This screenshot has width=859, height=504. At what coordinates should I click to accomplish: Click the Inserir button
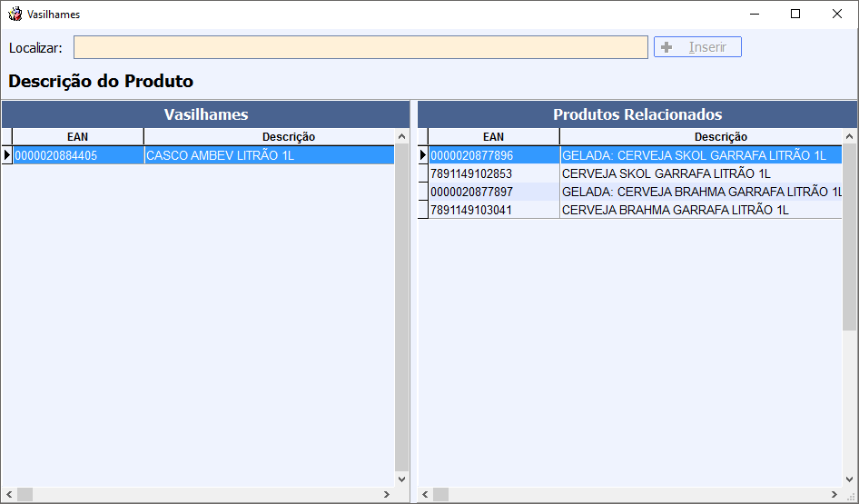click(697, 47)
